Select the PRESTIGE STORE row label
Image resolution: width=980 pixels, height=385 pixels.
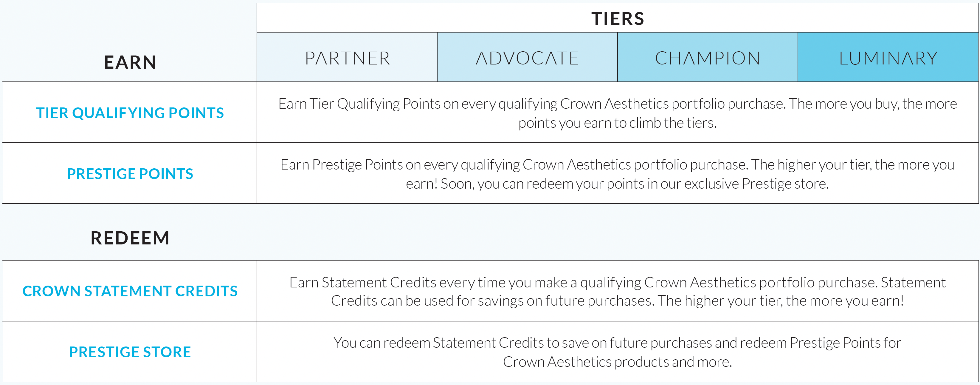[130, 352]
